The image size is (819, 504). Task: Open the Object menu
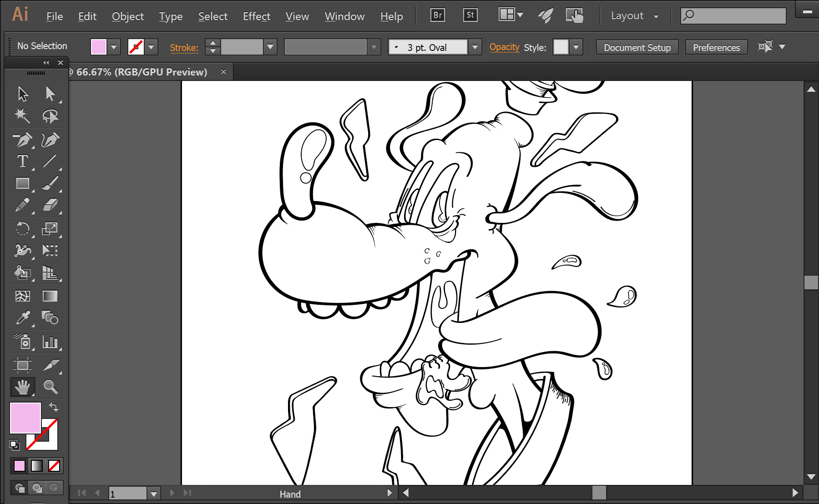click(x=128, y=16)
